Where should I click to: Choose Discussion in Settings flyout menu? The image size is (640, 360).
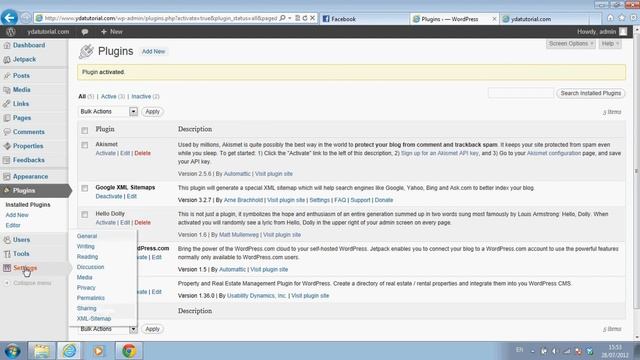pyautogui.click(x=91, y=267)
